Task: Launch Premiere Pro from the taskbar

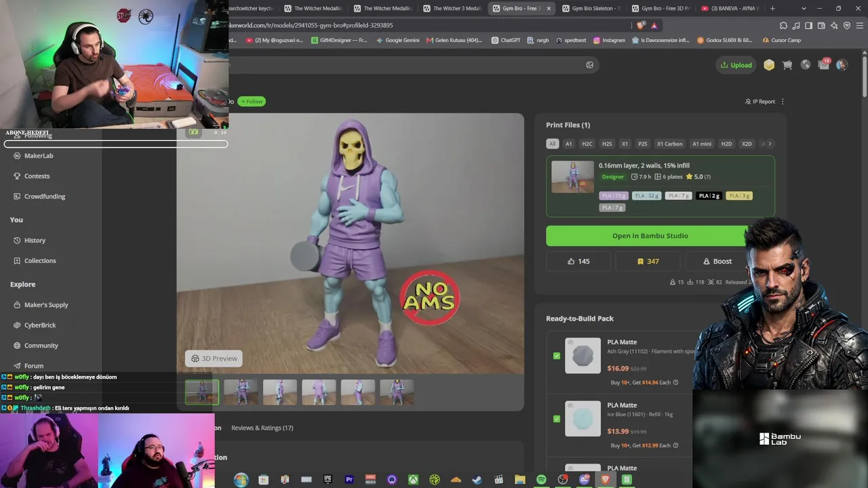Action: click(x=349, y=480)
